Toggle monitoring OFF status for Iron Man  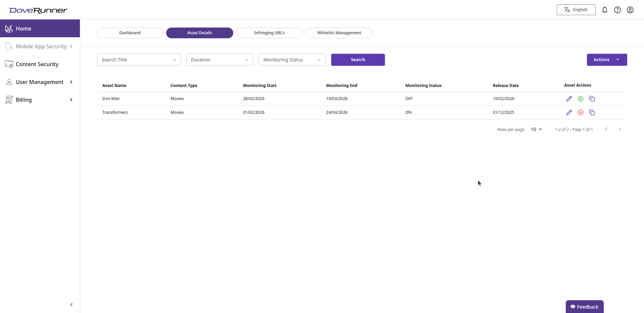pos(409,98)
